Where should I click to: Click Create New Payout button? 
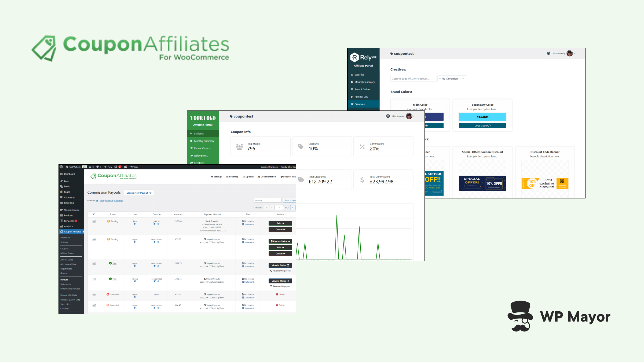click(139, 193)
